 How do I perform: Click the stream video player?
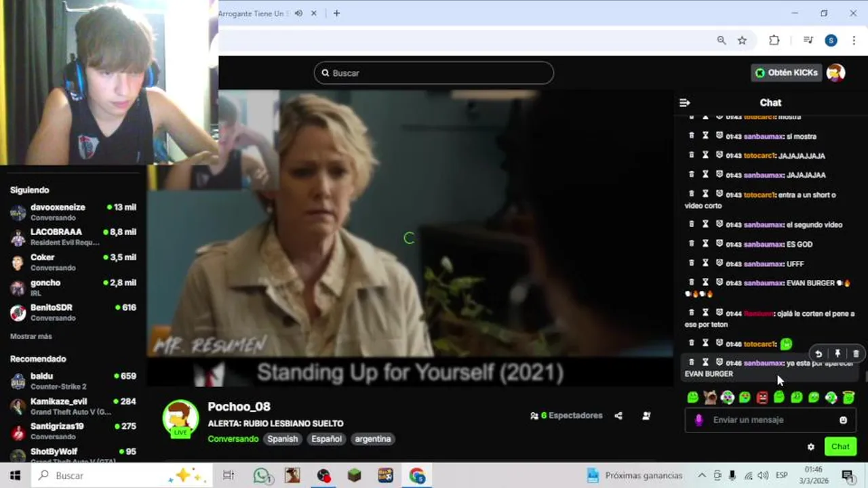click(410, 237)
